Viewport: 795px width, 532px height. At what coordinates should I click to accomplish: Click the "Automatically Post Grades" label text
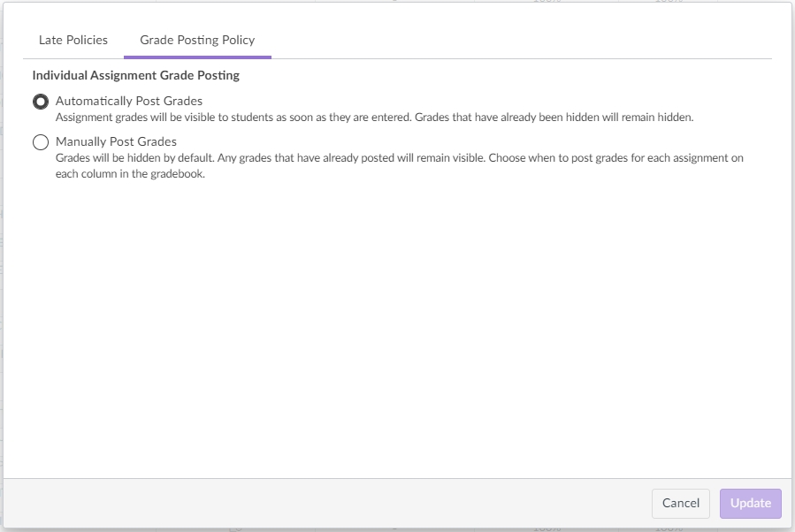point(129,101)
